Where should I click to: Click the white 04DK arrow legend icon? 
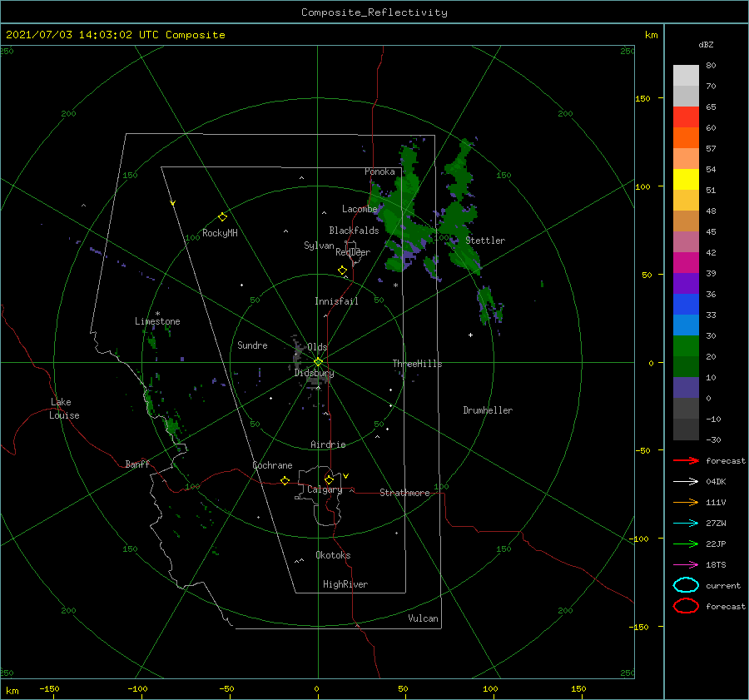click(x=686, y=482)
